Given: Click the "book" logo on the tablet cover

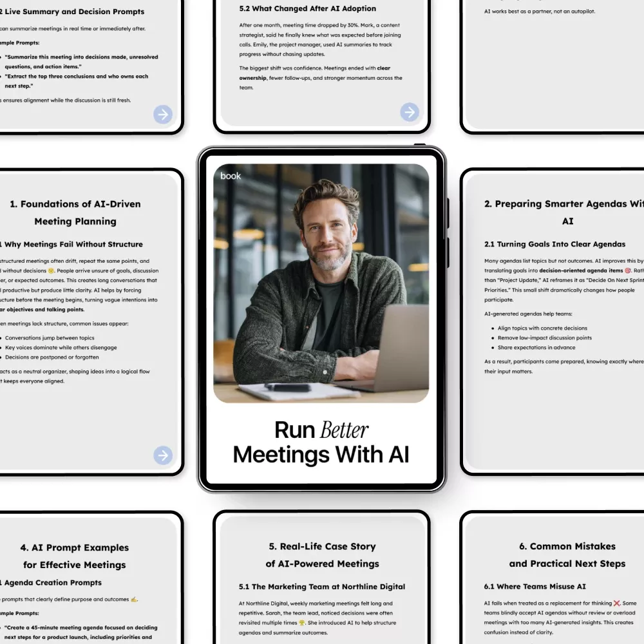Looking at the screenshot, I should coord(231,176).
